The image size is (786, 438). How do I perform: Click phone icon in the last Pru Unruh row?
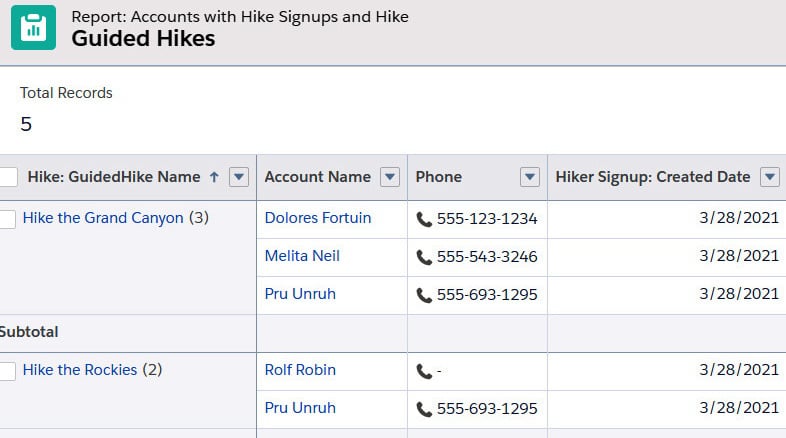point(424,409)
